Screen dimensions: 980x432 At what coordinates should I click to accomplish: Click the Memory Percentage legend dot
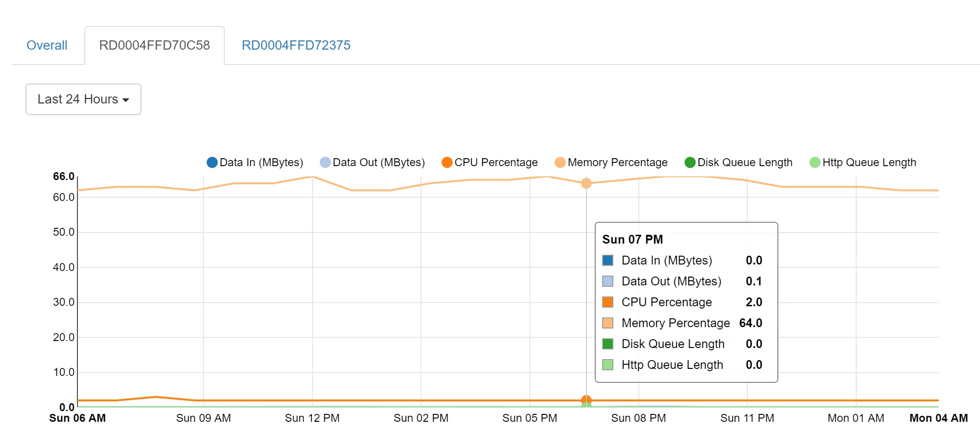point(560,162)
